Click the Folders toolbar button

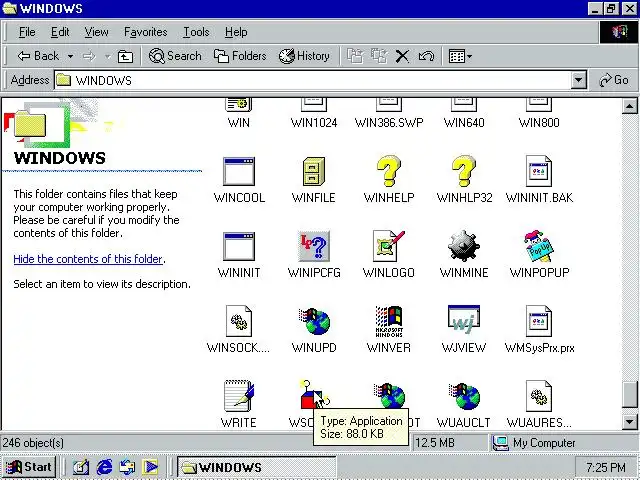tap(240, 56)
